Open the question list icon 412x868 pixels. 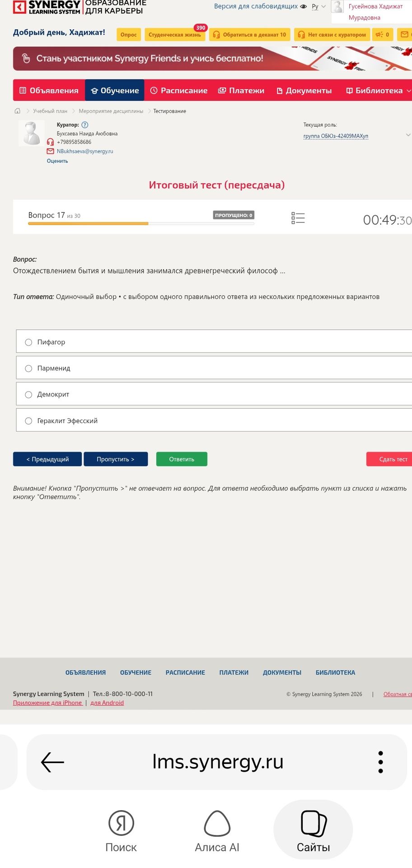(298, 218)
